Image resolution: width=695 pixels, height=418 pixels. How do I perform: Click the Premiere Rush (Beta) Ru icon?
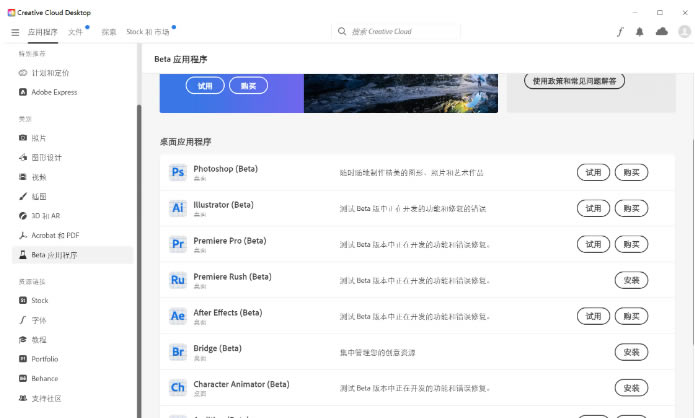178,280
